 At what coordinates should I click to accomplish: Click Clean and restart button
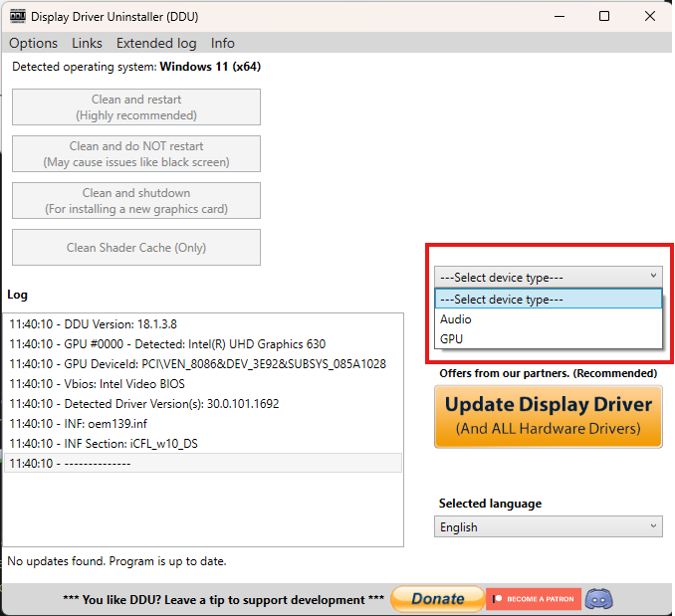click(x=136, y=107)
